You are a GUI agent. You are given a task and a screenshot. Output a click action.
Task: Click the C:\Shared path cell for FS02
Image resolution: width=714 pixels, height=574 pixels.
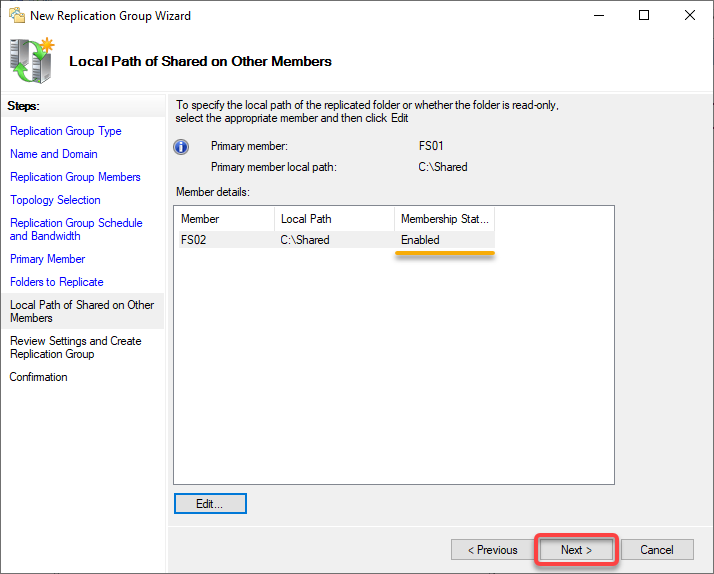coord(305,240)
